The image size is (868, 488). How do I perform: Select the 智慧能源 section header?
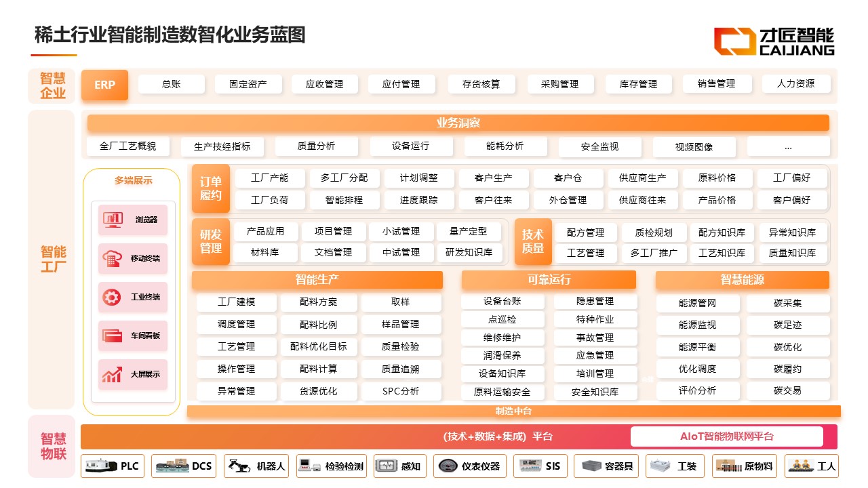coord(743,279)
